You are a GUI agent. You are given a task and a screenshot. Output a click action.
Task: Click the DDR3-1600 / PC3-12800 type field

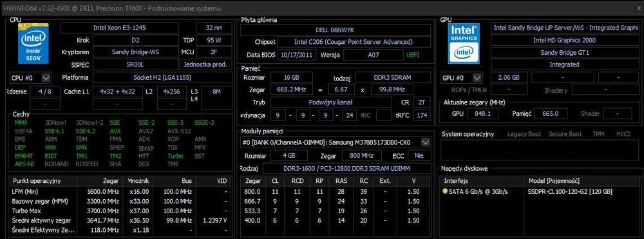point(346,168)
